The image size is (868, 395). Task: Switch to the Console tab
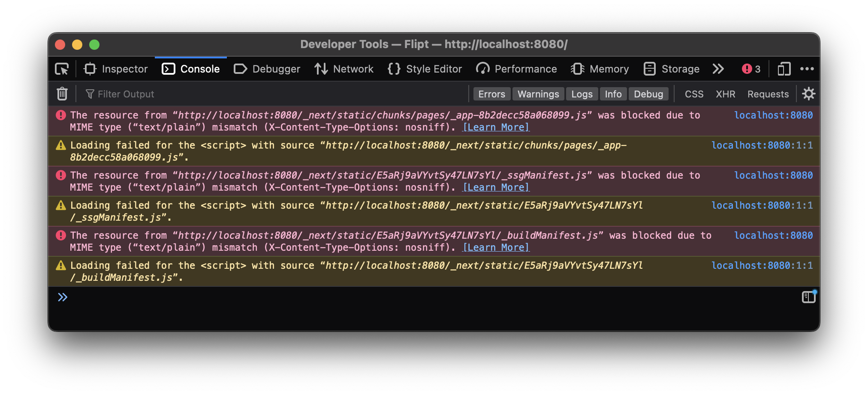pyautogui.click(x=191, y=69)
